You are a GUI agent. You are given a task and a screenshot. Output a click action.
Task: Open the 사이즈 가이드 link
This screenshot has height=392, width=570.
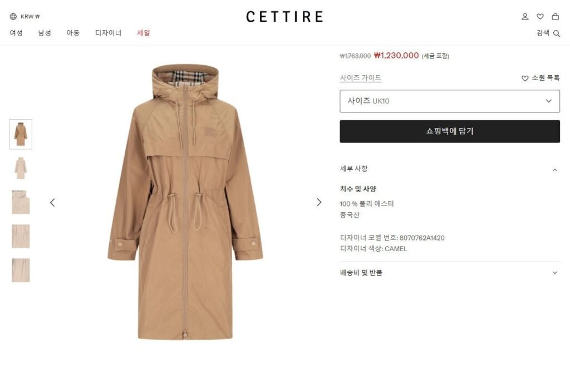360,78
